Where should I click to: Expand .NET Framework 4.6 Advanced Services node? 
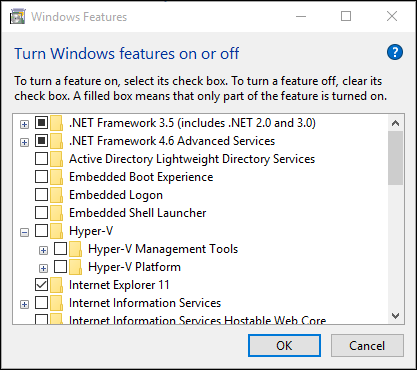tap(24, 143)
